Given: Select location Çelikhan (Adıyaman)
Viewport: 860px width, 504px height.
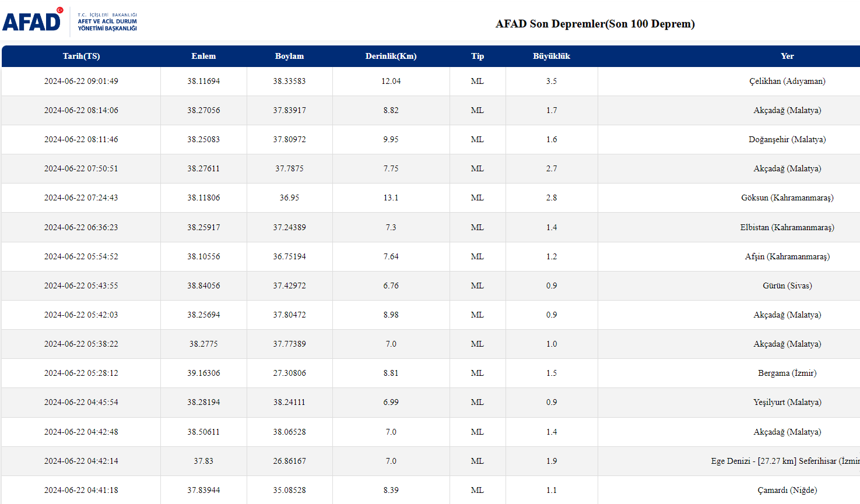Looking at the screenshot, I should [x=787, y=81].
